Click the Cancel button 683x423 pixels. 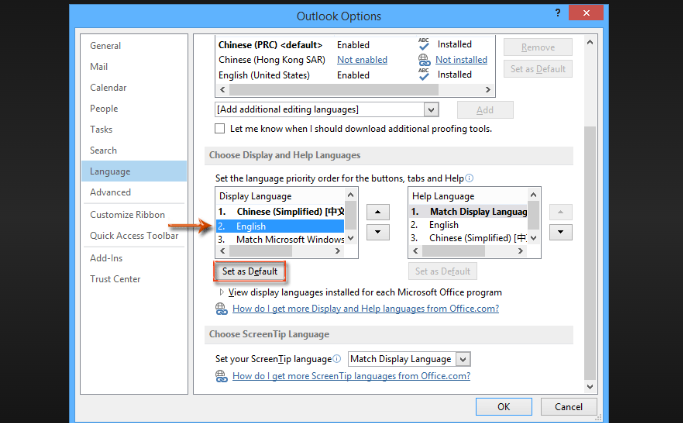pos(568,407)
